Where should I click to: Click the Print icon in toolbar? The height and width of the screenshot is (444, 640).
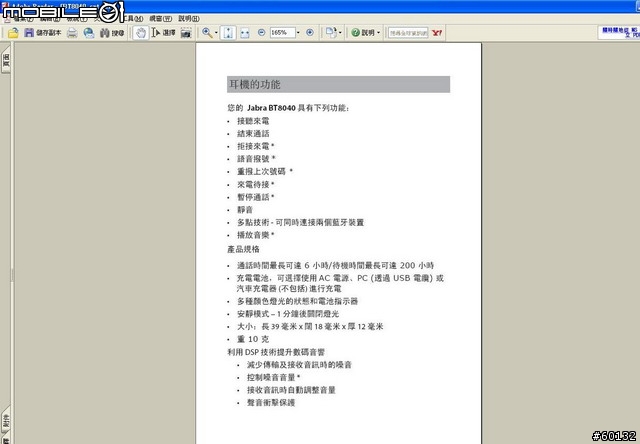click(72, 33)
